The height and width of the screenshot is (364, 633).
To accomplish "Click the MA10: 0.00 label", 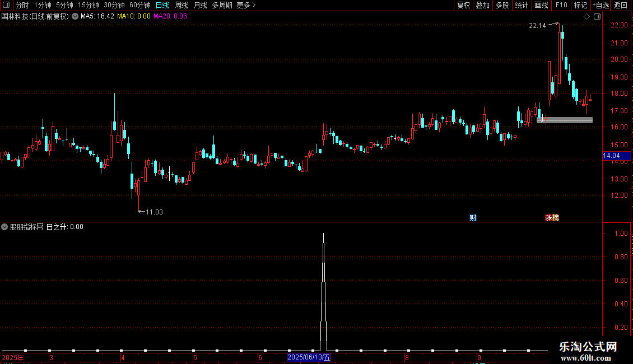I will (x=134, y=16).
